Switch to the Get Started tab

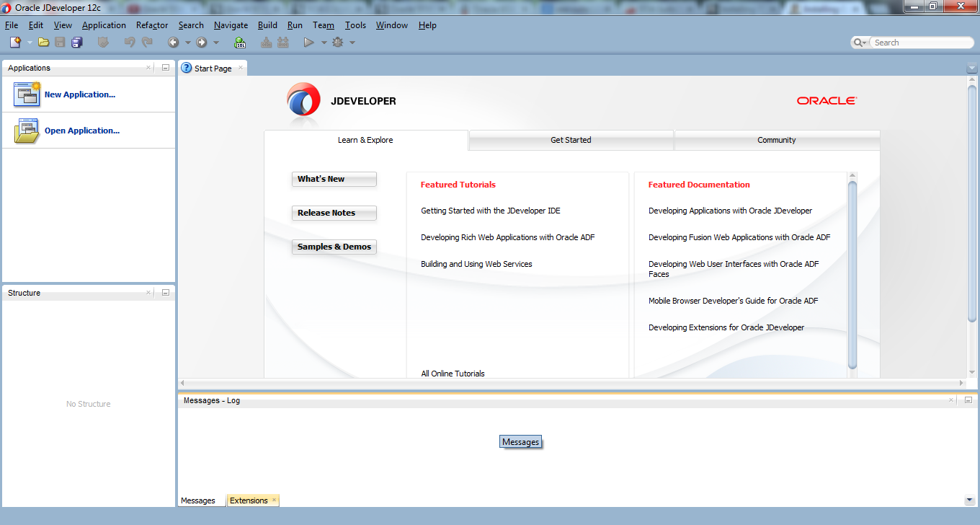coord(571,140)
